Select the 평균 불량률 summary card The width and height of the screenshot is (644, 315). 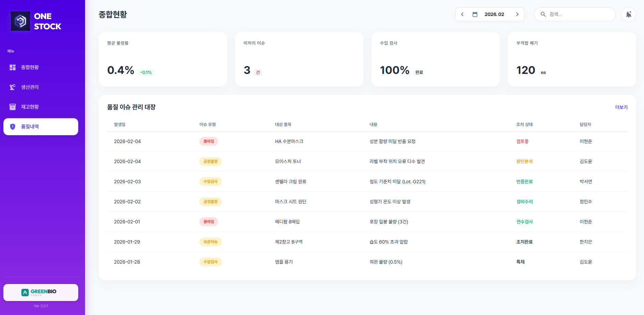click(163, 59)
